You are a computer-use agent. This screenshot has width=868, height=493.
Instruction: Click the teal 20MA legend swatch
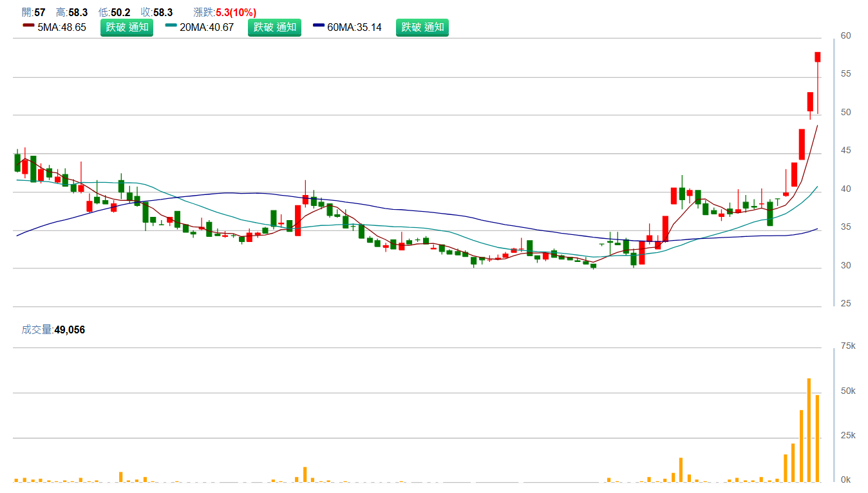(171, 25)
